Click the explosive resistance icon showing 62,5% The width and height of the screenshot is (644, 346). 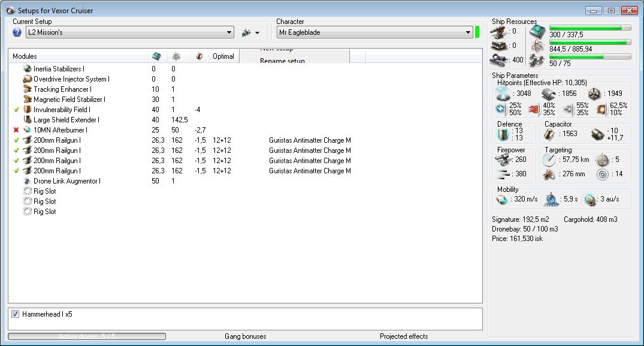pos(601,109)
